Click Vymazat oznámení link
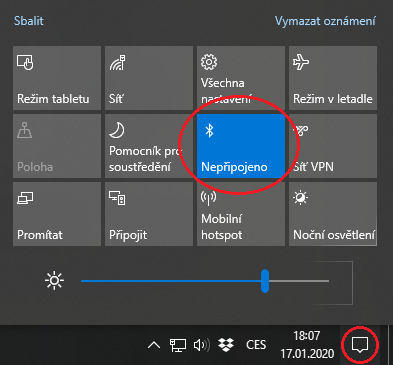The height and width of the screenshot is (365, 393). pos(325,21)
